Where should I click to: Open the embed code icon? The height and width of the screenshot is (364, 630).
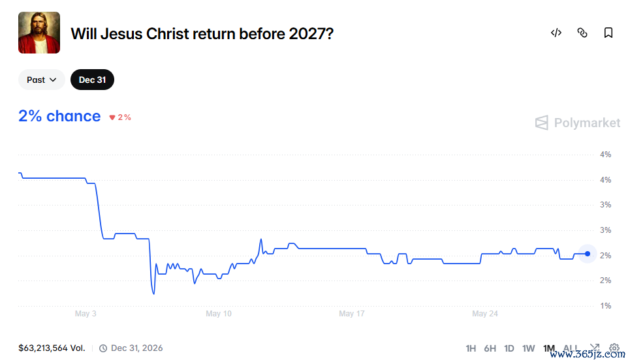[556, 33]
